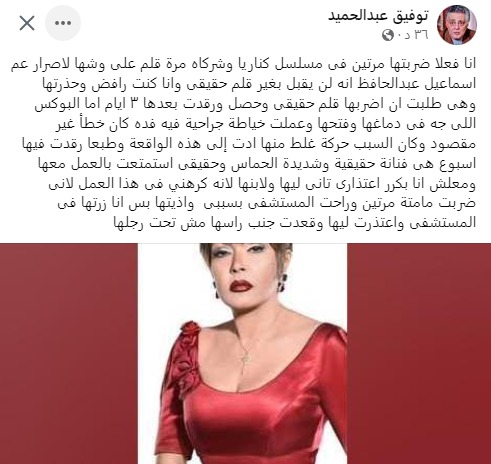Click the last line starting with المستشفى واعتذرت ليها
The width and height of the screenshot is (491, 464).
(x=295, y=223)
